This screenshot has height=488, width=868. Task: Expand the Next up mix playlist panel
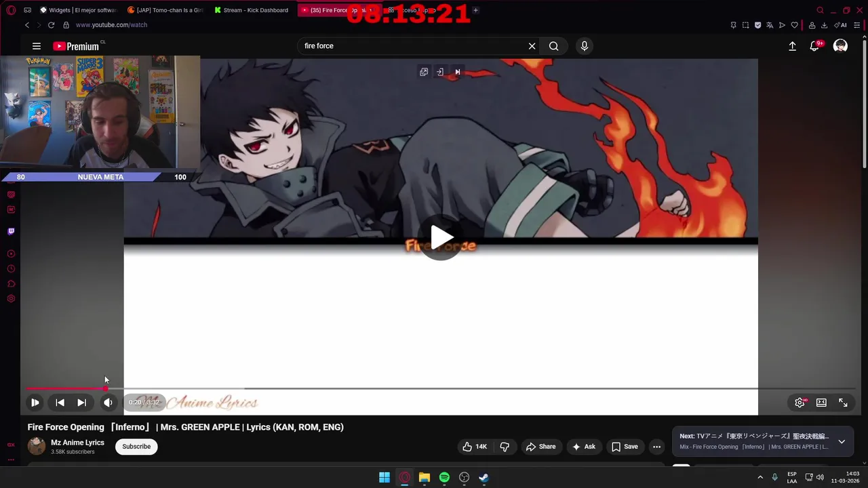(x=842, y=441)
